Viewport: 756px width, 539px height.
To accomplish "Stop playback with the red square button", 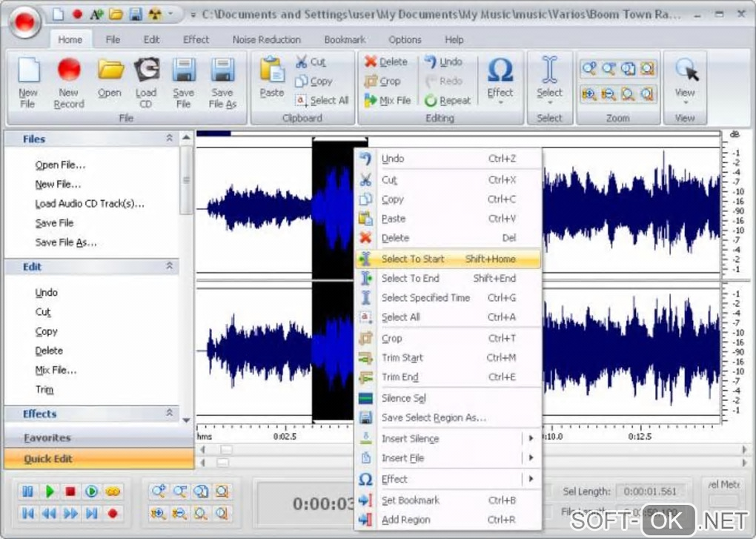I will tap(70, 492).
